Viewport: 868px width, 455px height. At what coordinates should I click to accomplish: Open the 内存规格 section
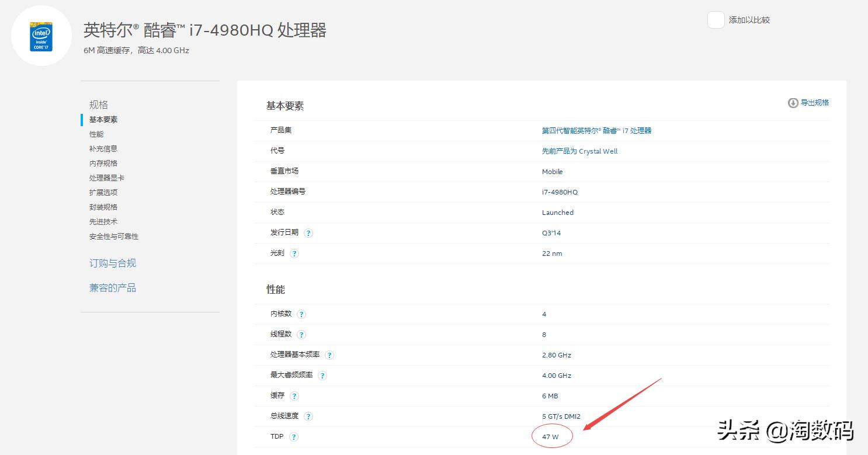point(103,163)
